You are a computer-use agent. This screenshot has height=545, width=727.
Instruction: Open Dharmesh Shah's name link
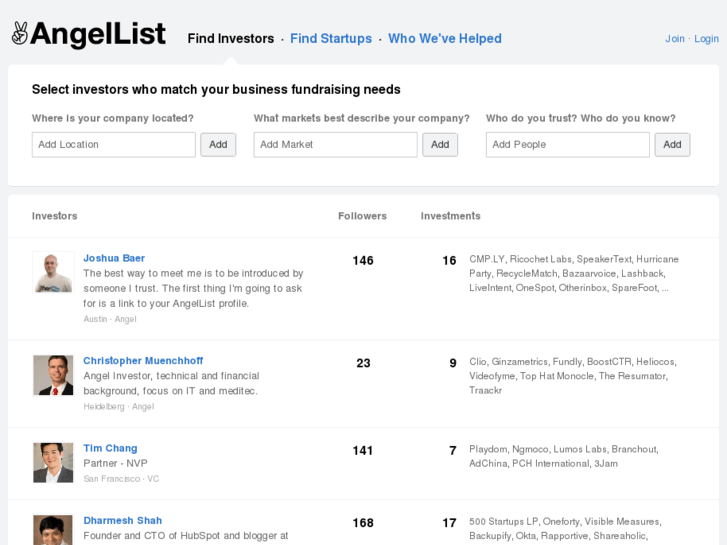click(x=122, y=521)
